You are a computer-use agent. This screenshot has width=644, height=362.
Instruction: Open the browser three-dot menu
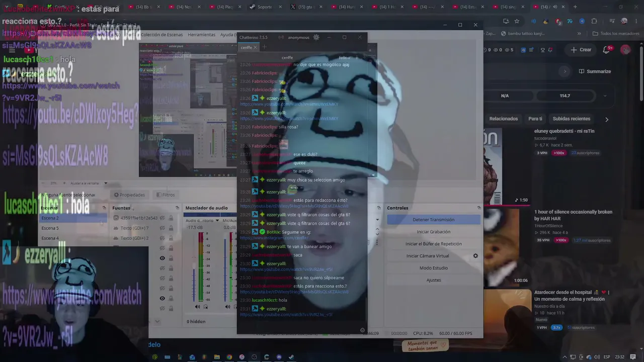coord(636,21)
